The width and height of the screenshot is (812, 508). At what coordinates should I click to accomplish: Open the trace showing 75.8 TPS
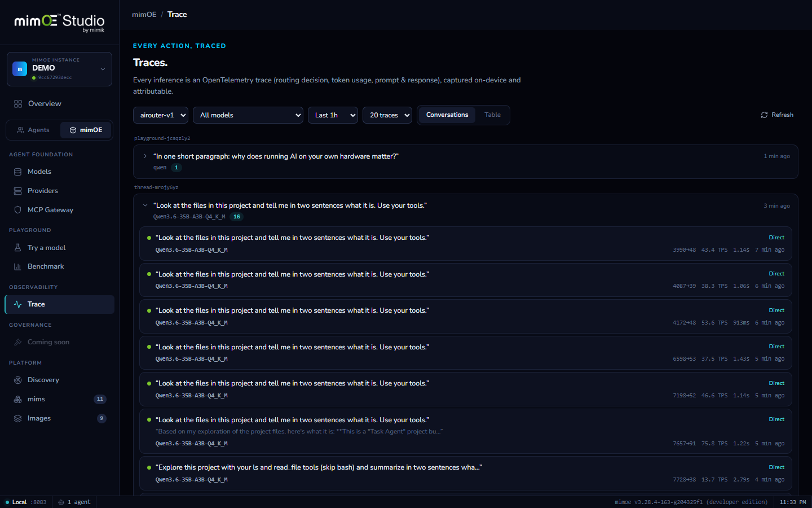click(466, 431)
